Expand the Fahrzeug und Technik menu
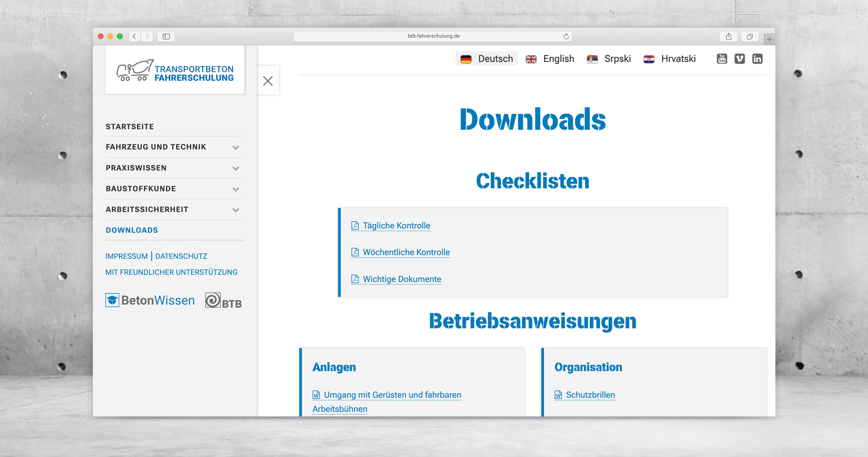868x457 pixels. (237, 147)
